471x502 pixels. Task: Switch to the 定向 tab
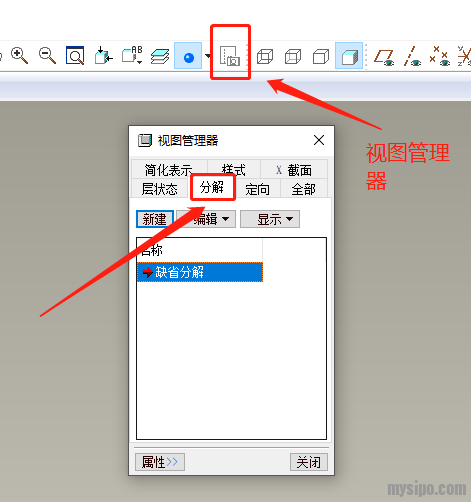coord(258,189)
